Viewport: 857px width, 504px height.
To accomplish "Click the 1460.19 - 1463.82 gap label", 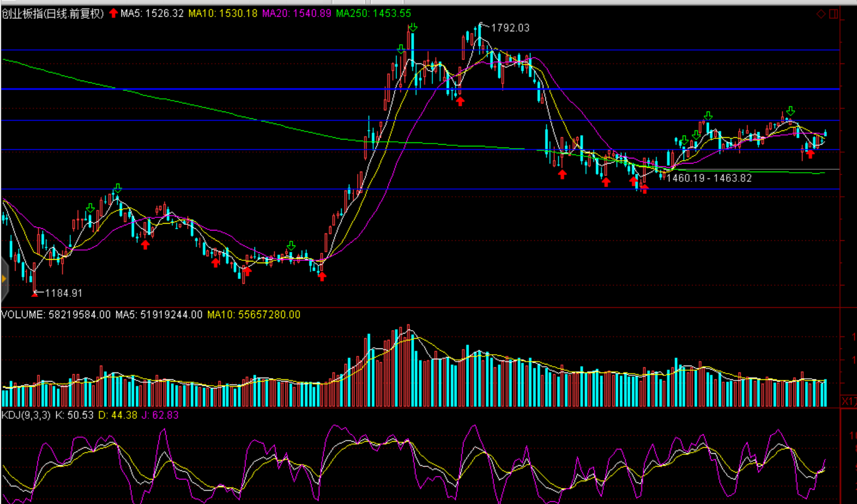I will point(709,178).
